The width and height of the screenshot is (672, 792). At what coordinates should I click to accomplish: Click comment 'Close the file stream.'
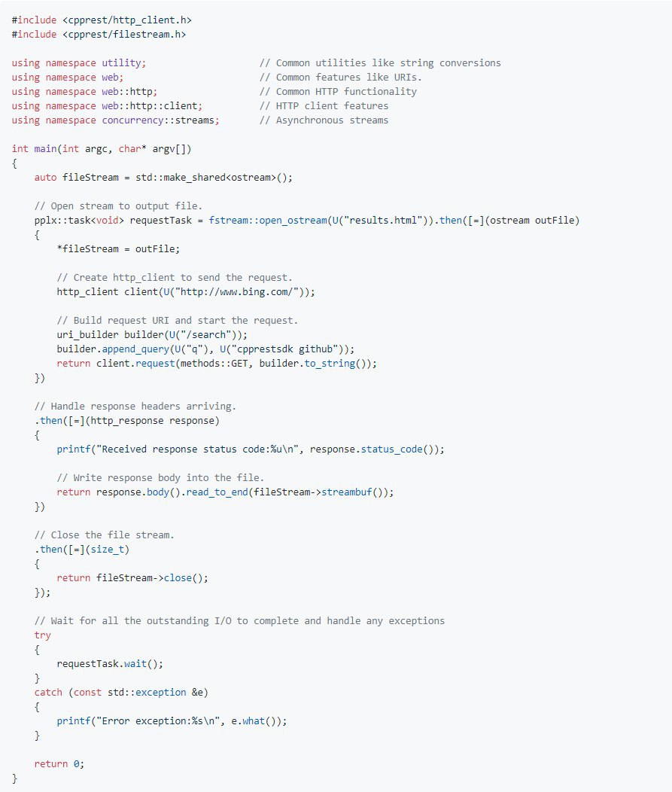pyautogui.click(x=104, y=535)
